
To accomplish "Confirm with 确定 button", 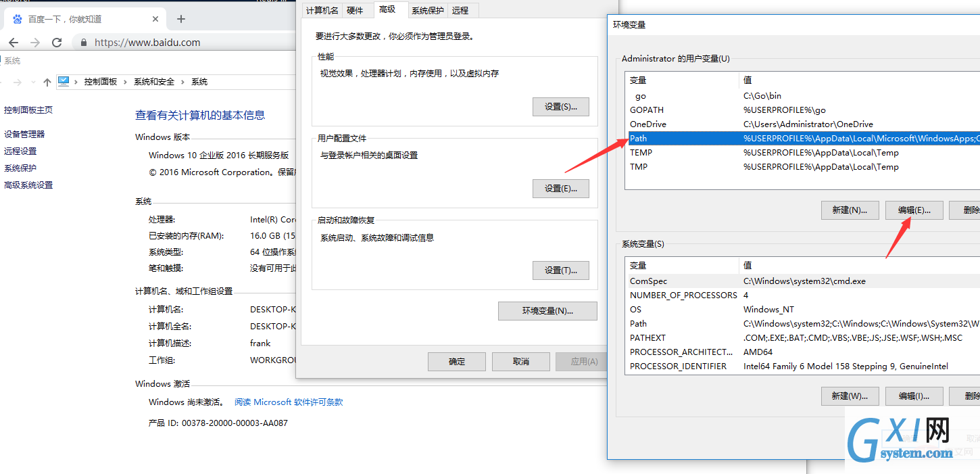I will pyautogui.click(x=457, y=362).
